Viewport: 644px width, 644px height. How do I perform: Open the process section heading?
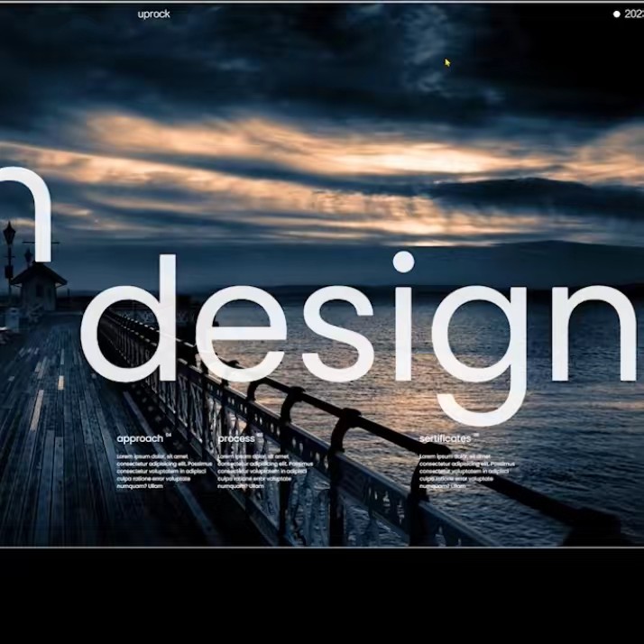(x=236, y=439)
